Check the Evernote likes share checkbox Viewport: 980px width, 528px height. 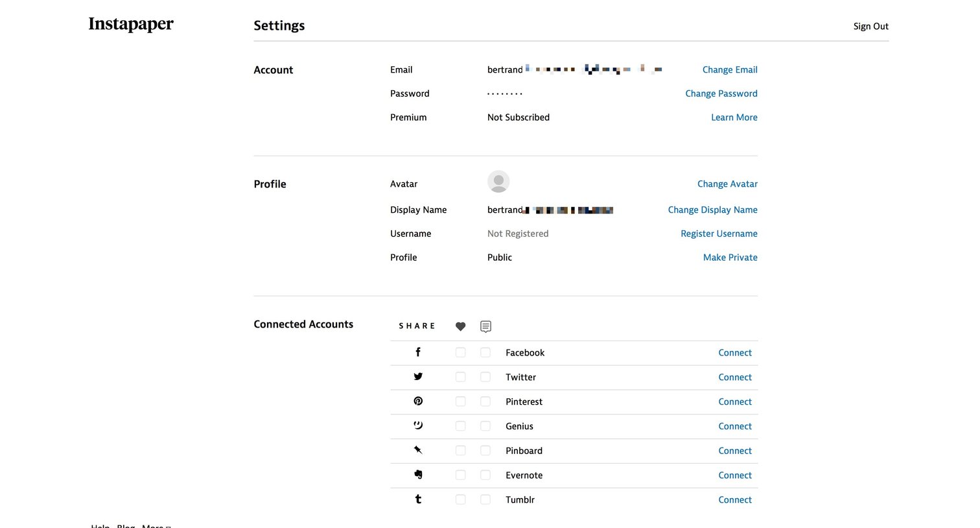pos(460,475)
